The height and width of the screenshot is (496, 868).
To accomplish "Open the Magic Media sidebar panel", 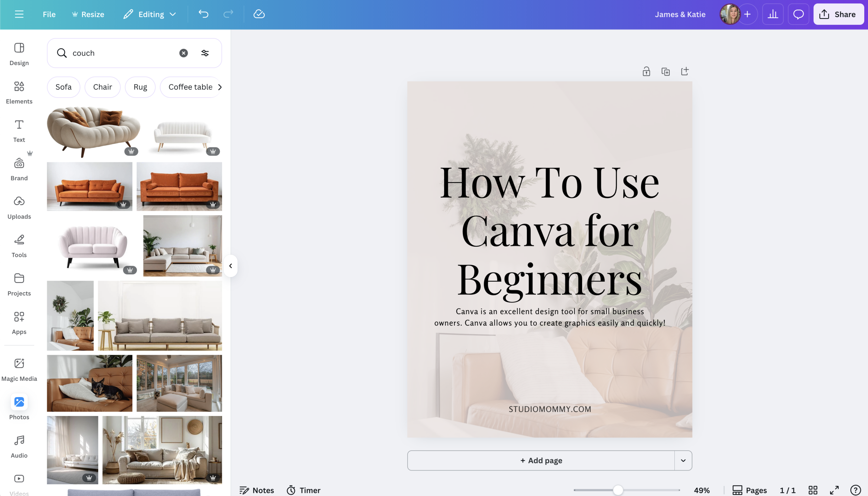I will [19, 370].
